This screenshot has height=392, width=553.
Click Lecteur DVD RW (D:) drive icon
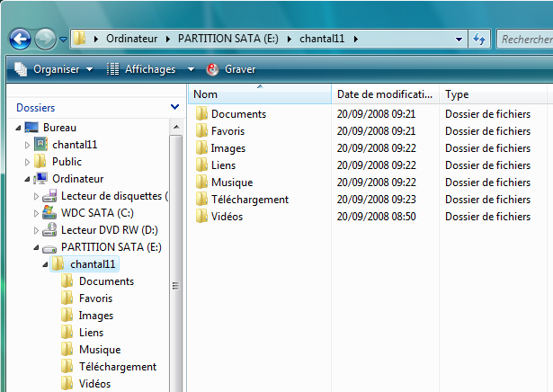point(49,230)
